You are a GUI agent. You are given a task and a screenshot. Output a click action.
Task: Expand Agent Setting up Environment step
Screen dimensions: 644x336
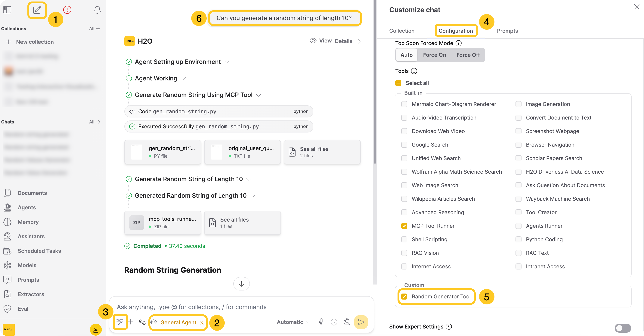click(x=227, y=62)
